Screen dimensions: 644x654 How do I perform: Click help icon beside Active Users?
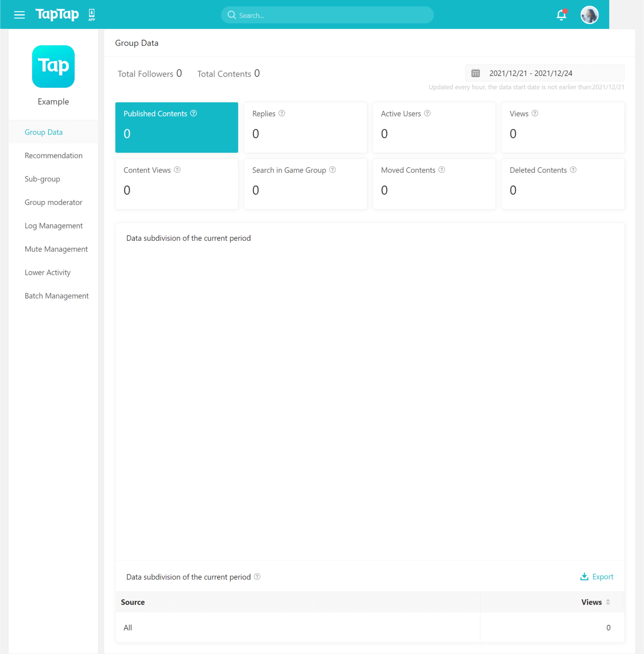tap(427, 113)
